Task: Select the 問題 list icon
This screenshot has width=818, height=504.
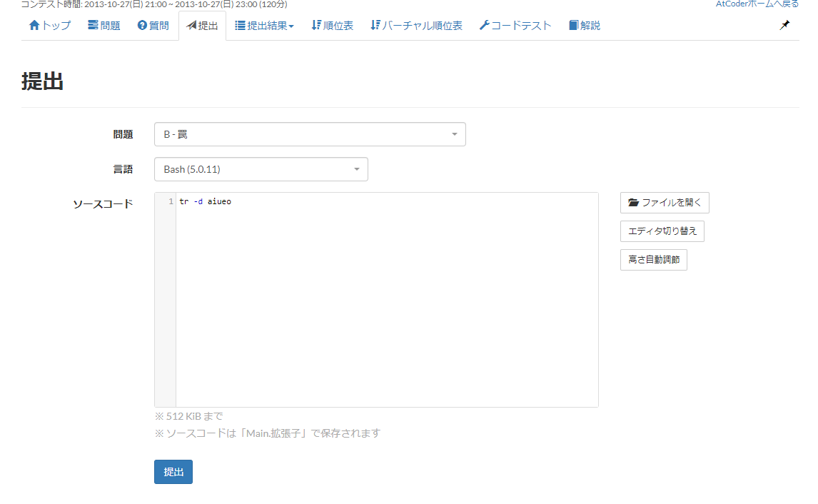Action: pos(94,24)
